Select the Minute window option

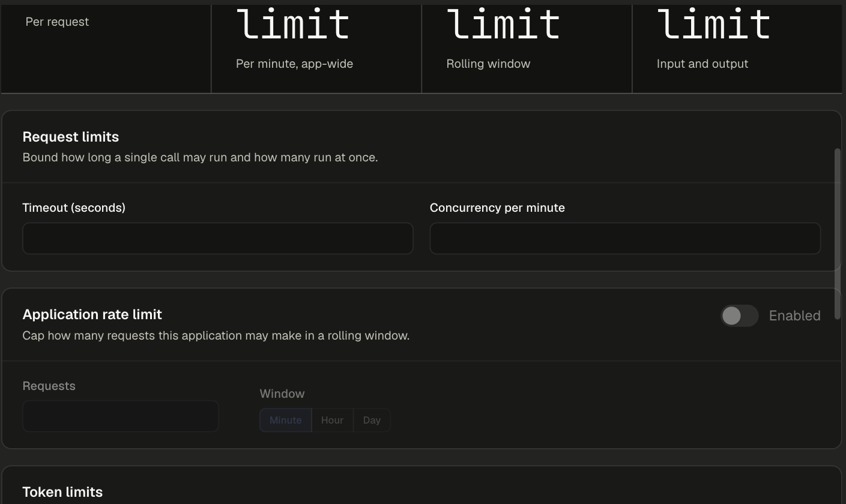pyautogui.click(x=286, y=420)
